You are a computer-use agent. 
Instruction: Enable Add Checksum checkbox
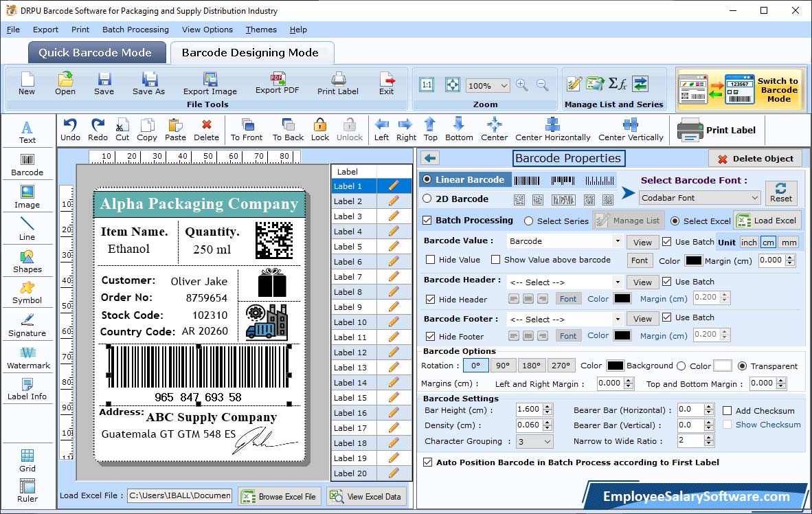point(727,411)
